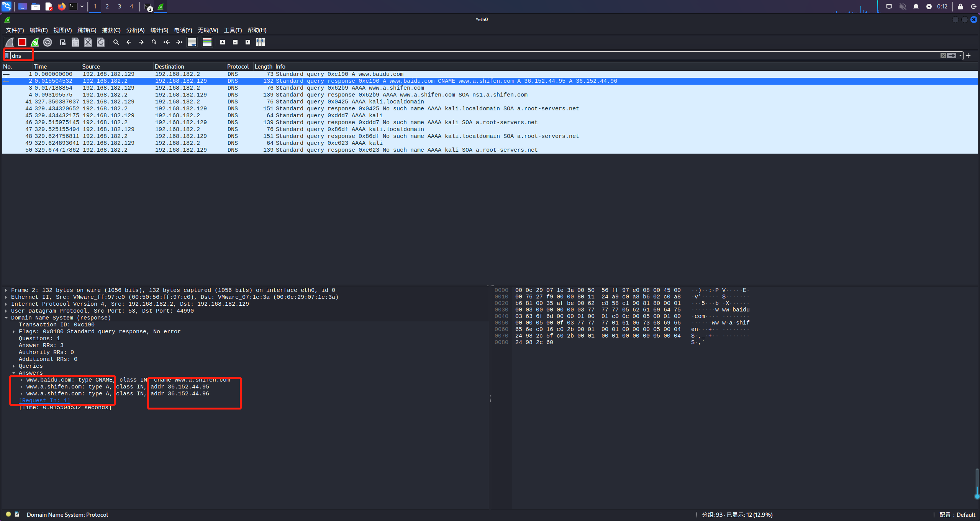Save the capture file from toolbar
This screenshot has height=521, width=980.
[x=75, y=42]
